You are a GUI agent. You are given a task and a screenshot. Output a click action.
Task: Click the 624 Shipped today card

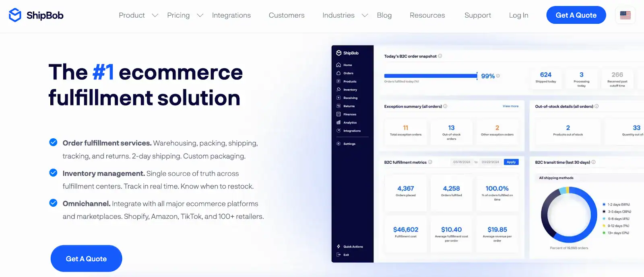pyautogui.click(x=546, y=79)
